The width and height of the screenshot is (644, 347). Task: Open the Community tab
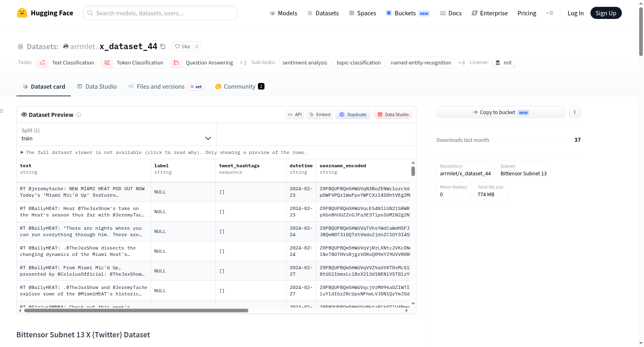[x=239, y=86]
